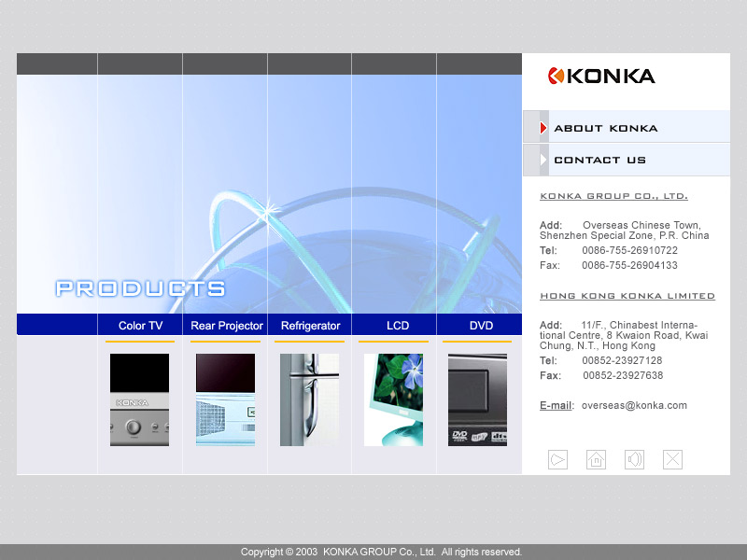Click white arrow beside Contact Us
This screenshot has height=560, width=747.
(543, 160)
